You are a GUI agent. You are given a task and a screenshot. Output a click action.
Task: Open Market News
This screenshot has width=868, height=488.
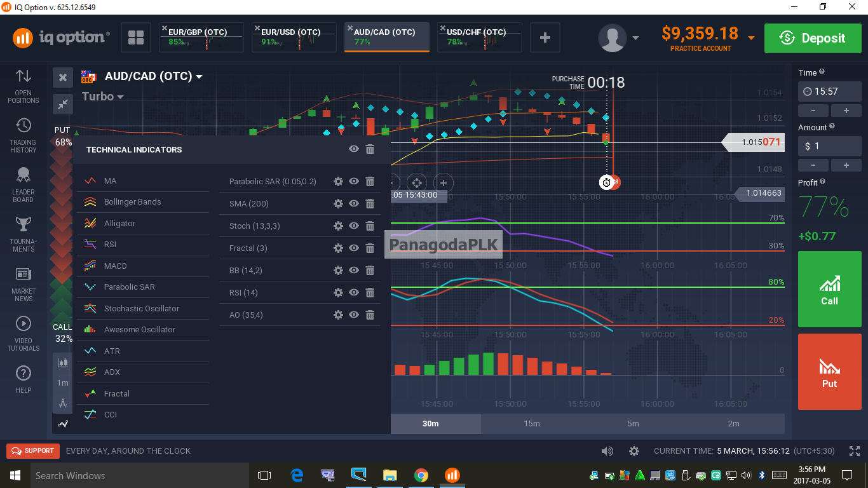[x=24, y=284]
